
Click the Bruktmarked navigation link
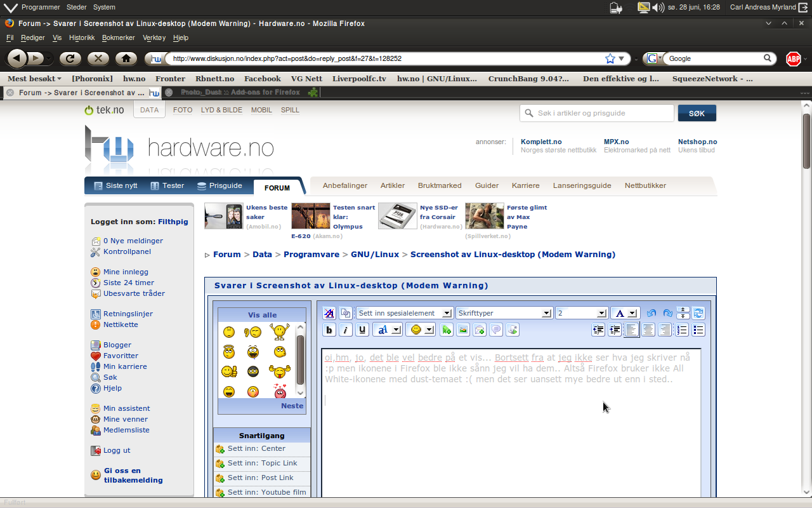(x=440, y=185)
